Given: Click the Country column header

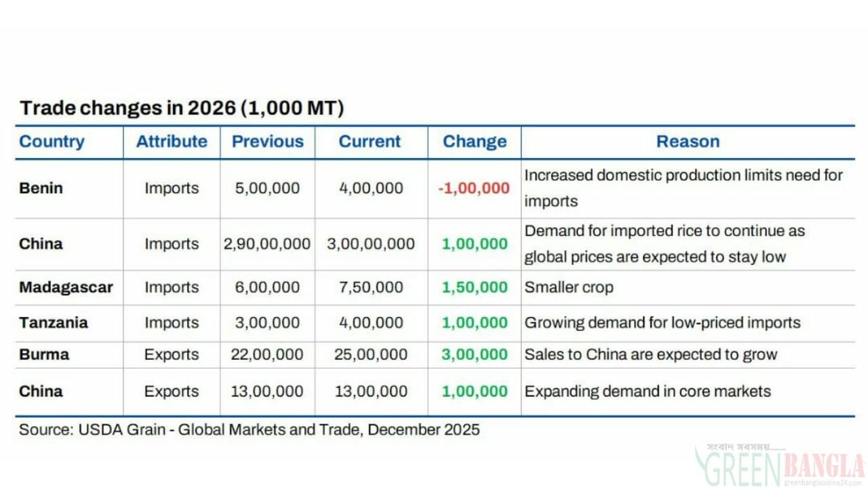Looking at the screenshot, I should point(52,142).
